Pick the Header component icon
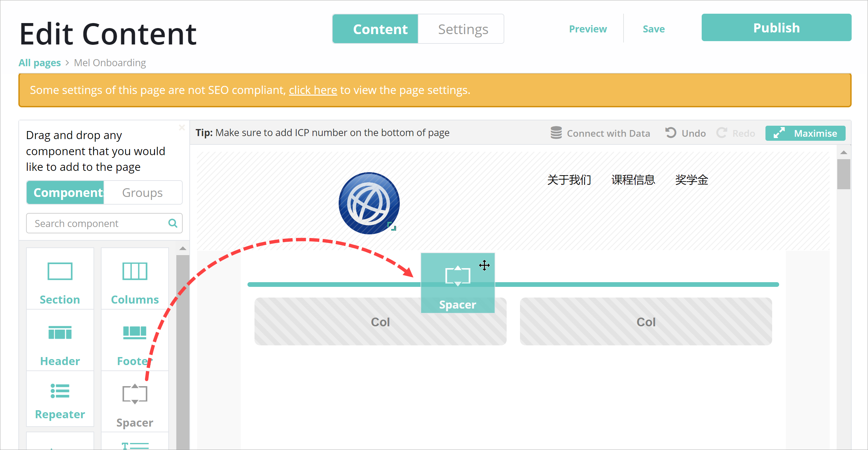This screenshot has height=450, width=868. pyautogui.click(x=60, y=333)
